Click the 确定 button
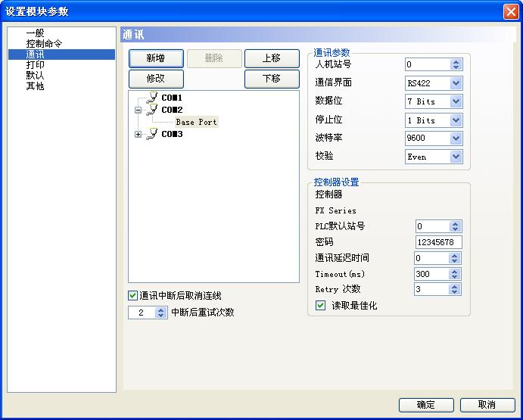Image resolution: width=523 pixels, height=420 pixels. tap(426, 405)
